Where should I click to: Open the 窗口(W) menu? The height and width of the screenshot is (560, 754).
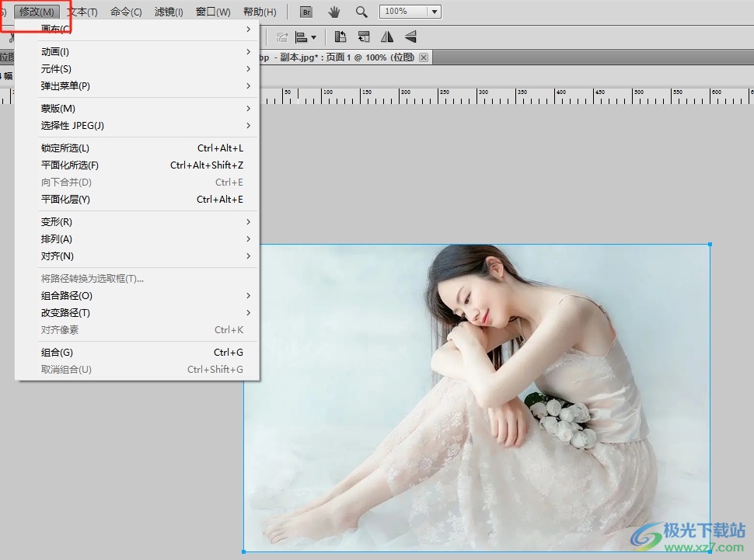213,12
